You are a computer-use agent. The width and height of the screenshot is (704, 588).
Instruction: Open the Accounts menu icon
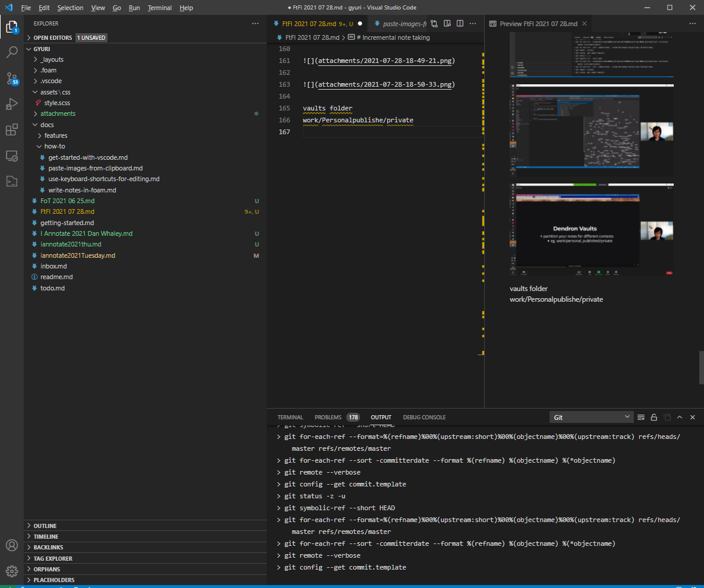coord(12,545)
